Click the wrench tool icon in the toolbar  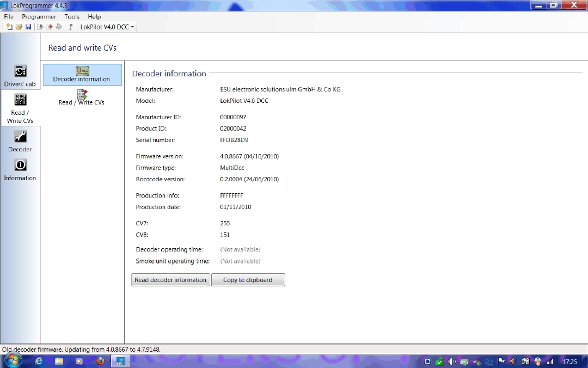pos(70,27)
